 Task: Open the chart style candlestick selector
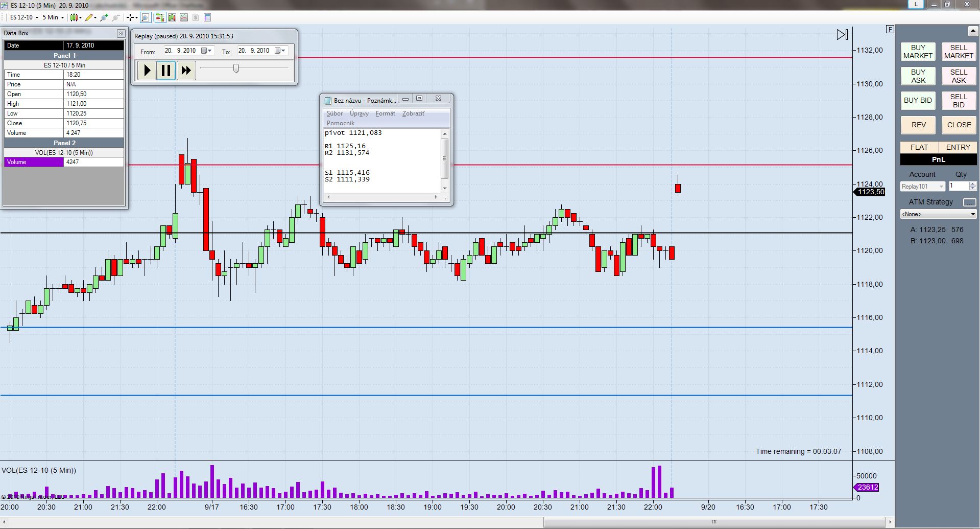point(75,17)
